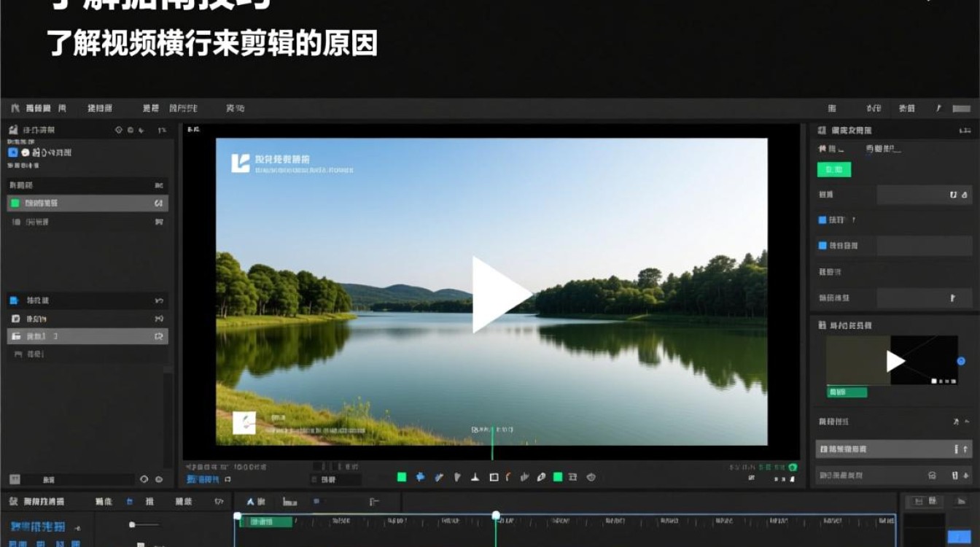Click the blue square icon near the top of the left panel
This screenshot has width=980, height=547.
tap(12, 152)
